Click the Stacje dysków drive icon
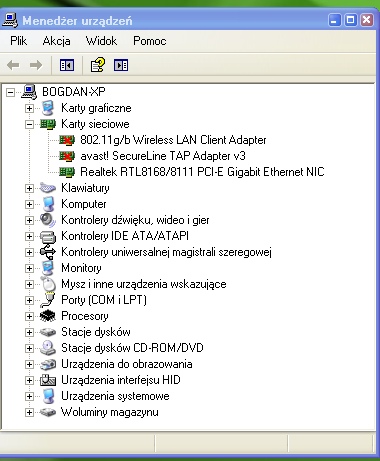This screenshot has height=461, width=380. [48, 332]
